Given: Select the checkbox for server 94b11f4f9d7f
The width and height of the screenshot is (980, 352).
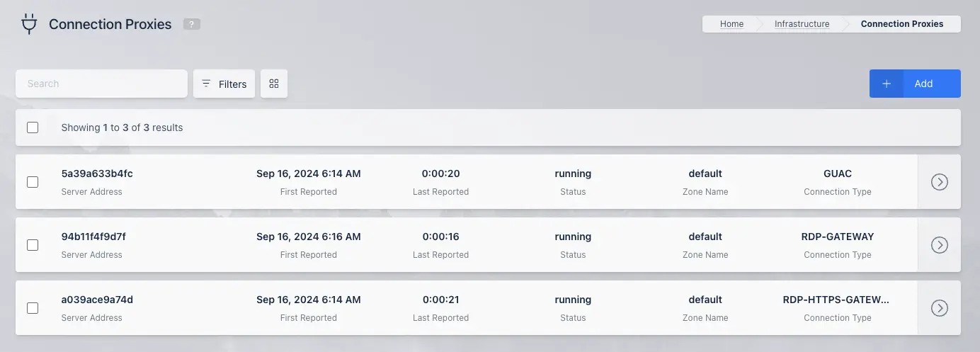Looking at the screenshot, I should pyautogui.click(x=33, y=245).
